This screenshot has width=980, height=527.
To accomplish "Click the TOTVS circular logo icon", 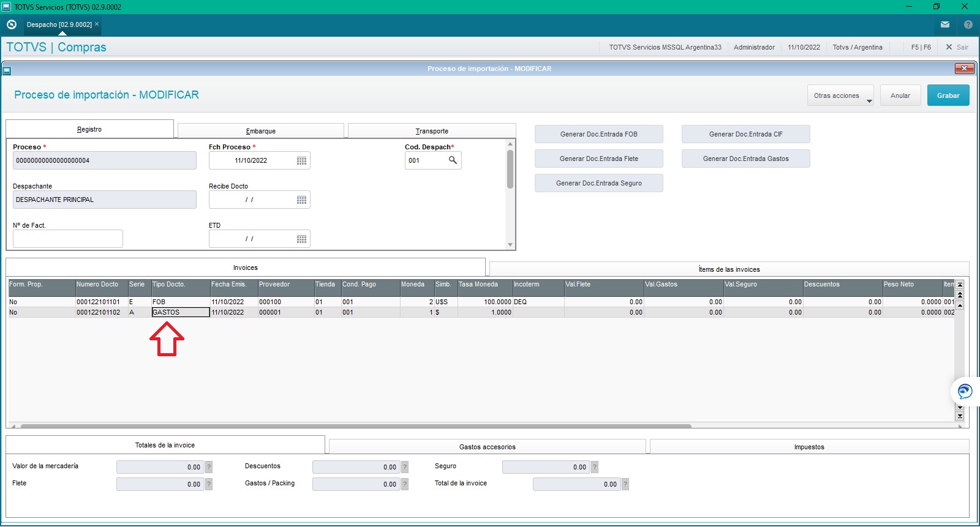I will coord(12,24).
